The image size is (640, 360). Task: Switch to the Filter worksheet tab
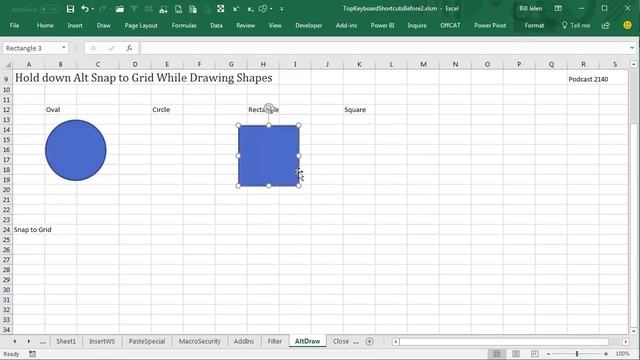pyautogui.click(x=275, y=341)
